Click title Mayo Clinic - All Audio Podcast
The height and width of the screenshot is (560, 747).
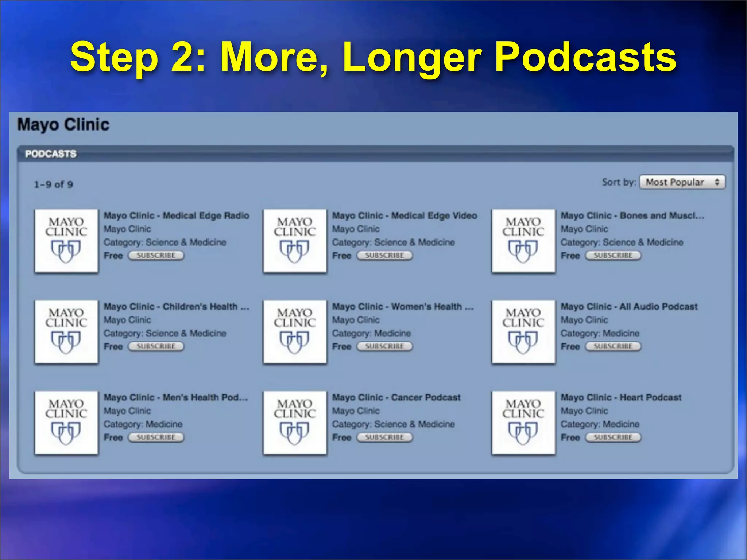(x=629, y=307)
